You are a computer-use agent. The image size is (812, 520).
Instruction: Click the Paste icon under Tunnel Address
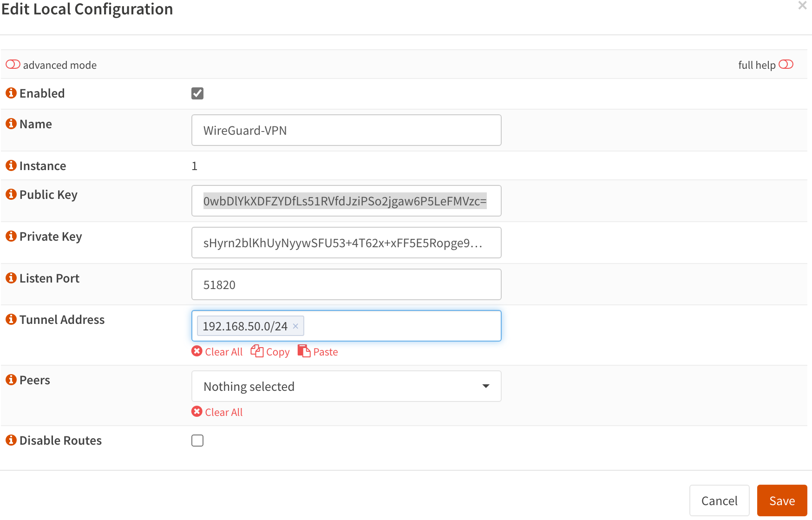click(x=305, y=351)
